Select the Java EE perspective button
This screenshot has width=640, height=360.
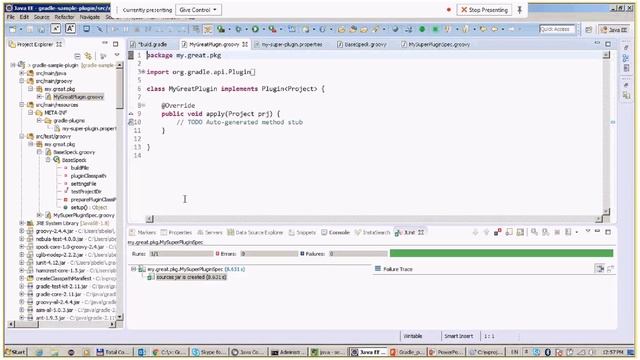click(x=615, y=29)
